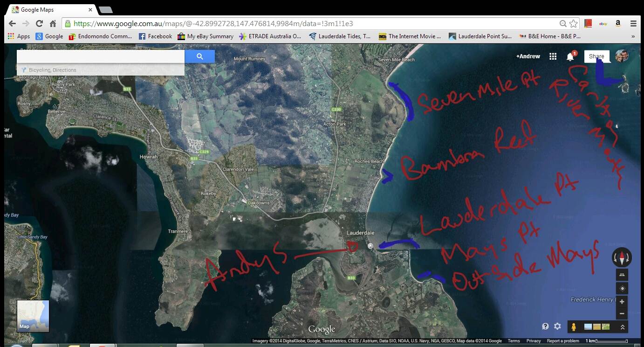Switch to Map view using thumbnail
Viewport: 644px width, 347px height.
pyautogui.click(x=33, y=316)
